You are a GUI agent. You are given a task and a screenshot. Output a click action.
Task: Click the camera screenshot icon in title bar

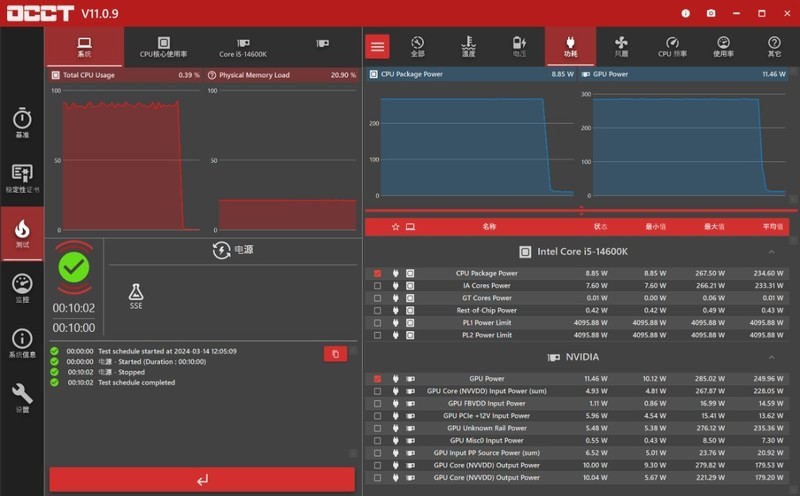pos(711,13)
